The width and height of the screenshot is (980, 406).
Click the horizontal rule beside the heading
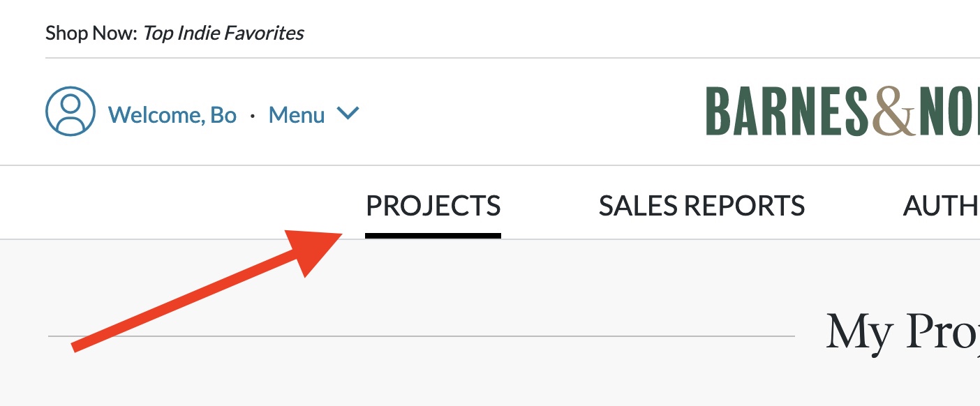[419, 336]
